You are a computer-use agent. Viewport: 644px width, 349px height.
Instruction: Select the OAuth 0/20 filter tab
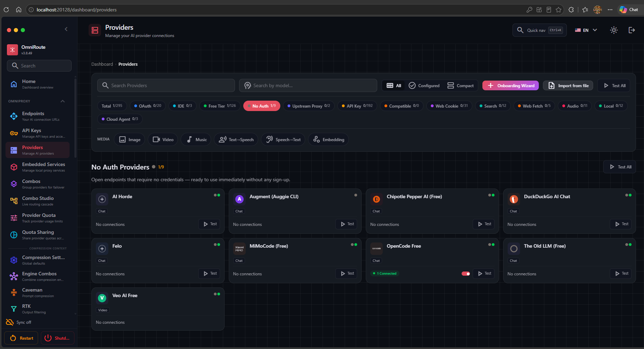[148, 106]
